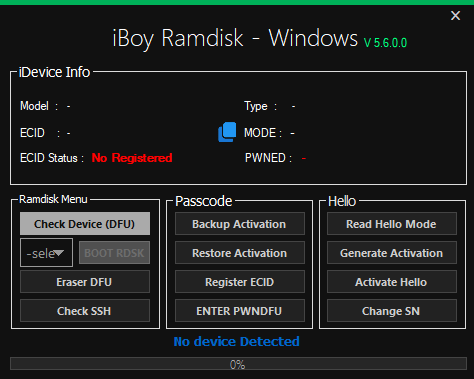The width and height of the screenshot is (474, 379).
Task: Click the iBoy Ramdisk - Windows title
Action: click(x=235, y=38)
